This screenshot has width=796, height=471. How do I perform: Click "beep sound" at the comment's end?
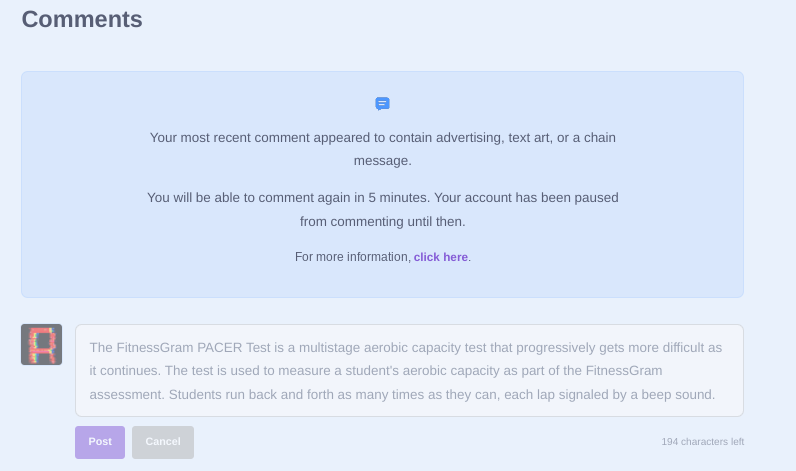(680, 394)
